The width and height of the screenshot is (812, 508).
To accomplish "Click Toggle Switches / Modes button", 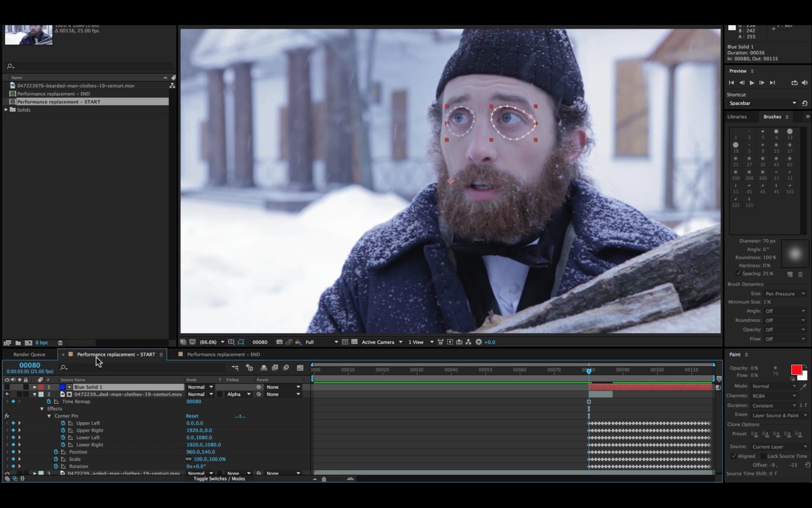I will tap(219, 478).
